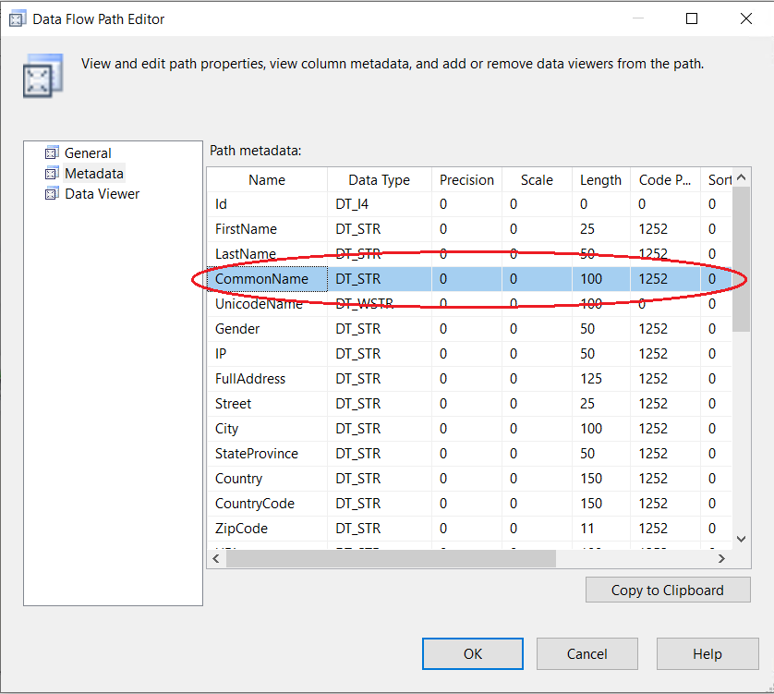Screen dimensions: 774x694
Task: Select the FirstName row in metadata
Action: (x=246, y=229)
